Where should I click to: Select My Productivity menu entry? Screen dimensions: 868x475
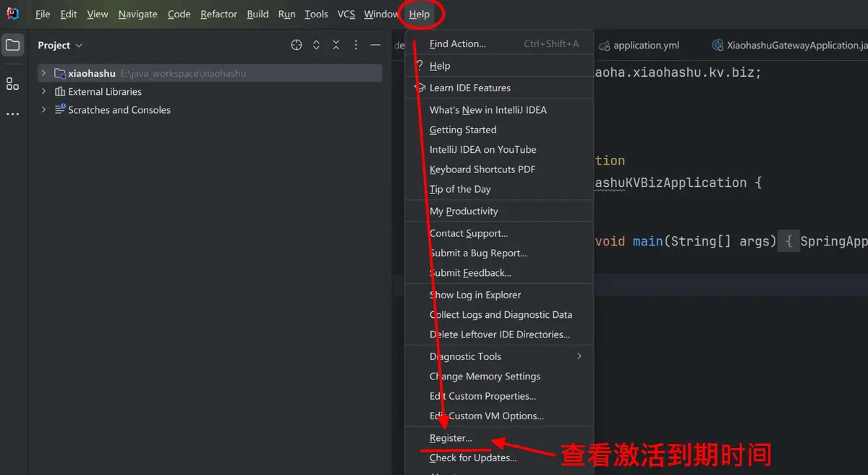click(x=500, y=211)
